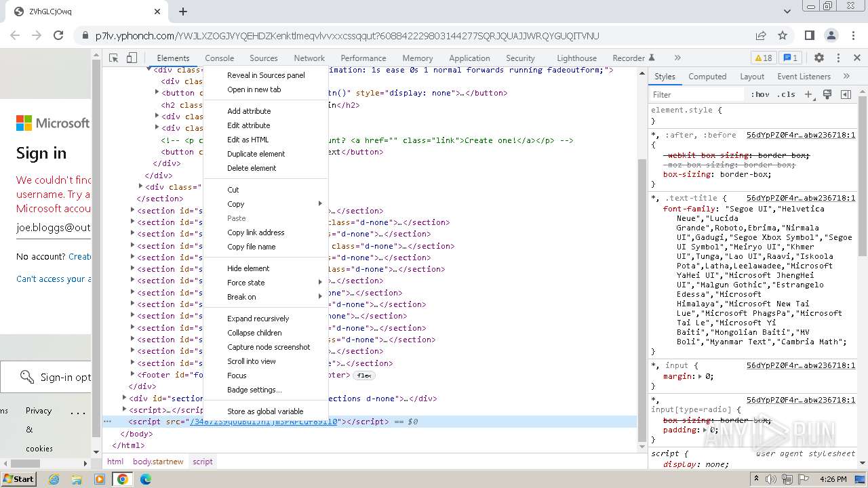Choose Reveal in Sources panel

266,75
